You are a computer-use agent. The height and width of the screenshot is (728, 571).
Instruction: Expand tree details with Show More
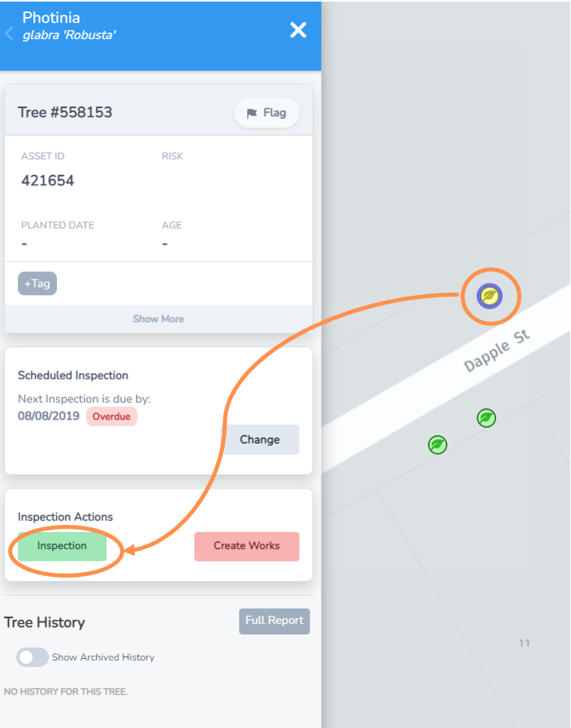pos(158,318)
